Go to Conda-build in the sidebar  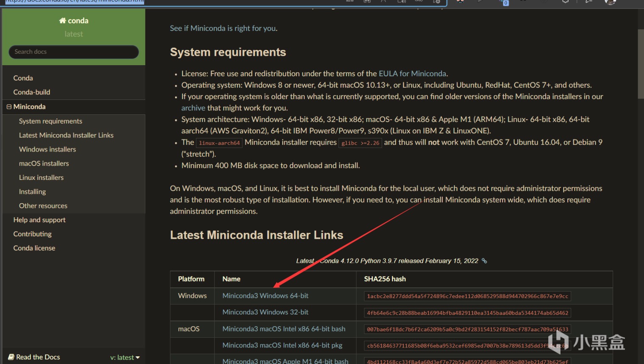(32, 92)
